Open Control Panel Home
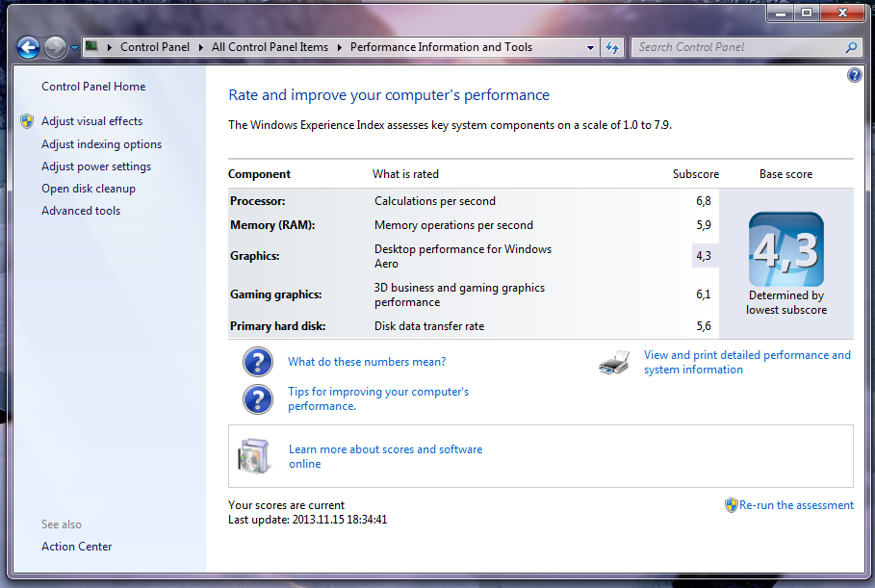The width and height of the screenshot is (875, 588). [93, 87]
